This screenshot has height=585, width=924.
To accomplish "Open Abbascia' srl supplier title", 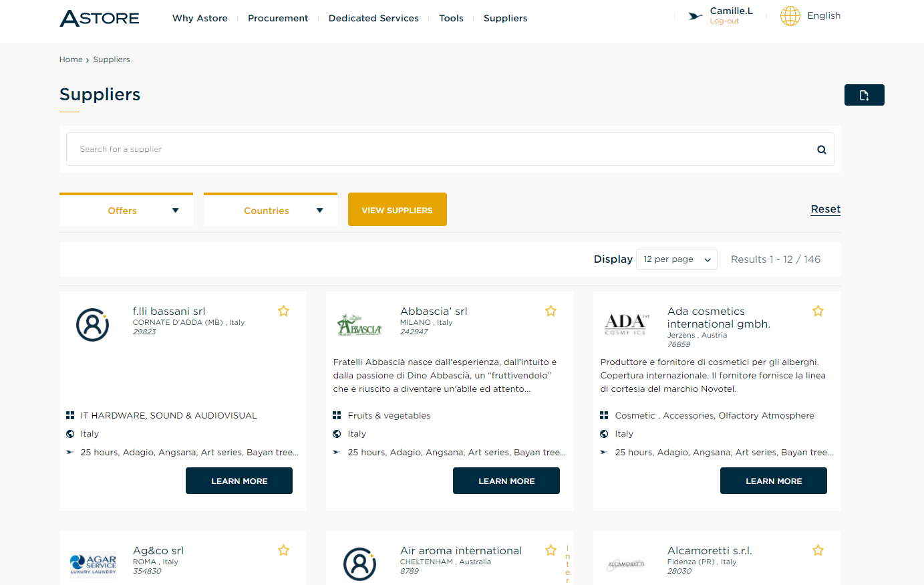I will click(434, 312).
